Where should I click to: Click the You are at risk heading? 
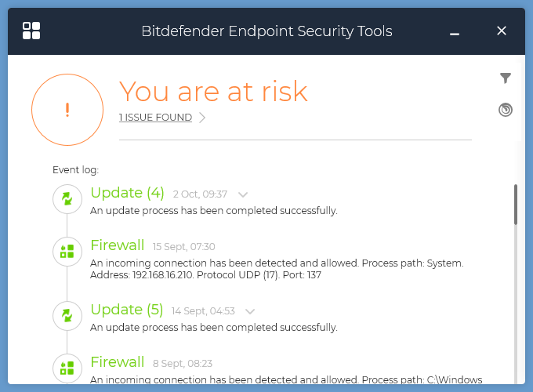tap(212, 91)
